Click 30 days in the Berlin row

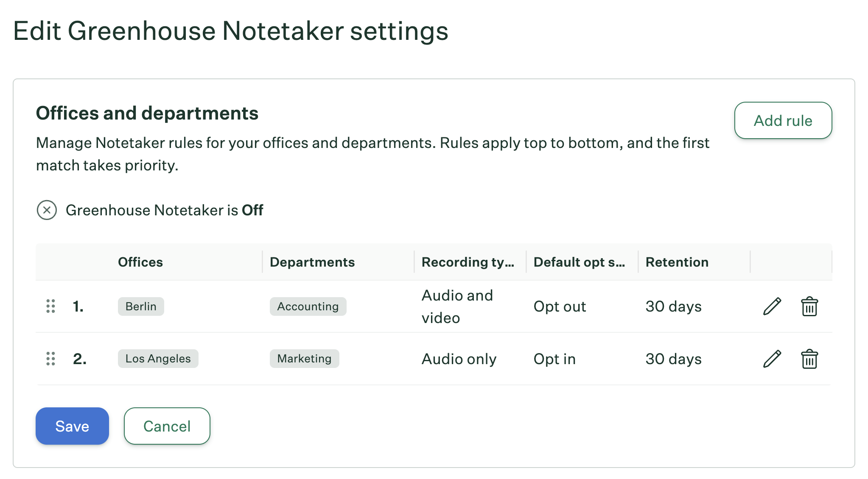coord(674,306)
